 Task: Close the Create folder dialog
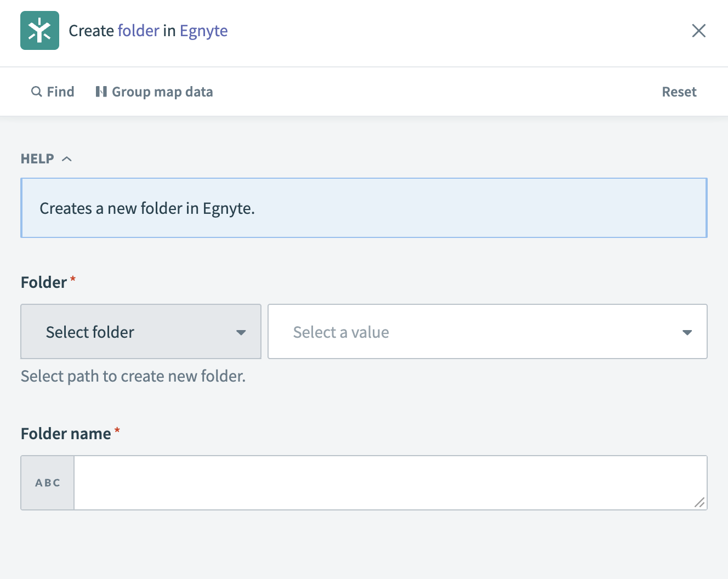coord(698,31)
